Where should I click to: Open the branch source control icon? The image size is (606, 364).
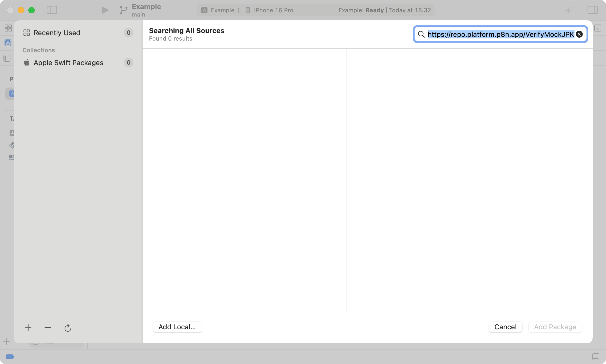click(x=123, y=10)
